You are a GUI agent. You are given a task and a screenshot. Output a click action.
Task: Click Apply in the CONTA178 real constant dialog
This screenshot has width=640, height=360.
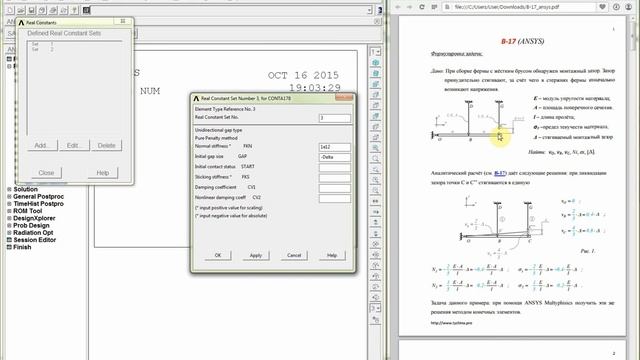click(x=256, y=256)
